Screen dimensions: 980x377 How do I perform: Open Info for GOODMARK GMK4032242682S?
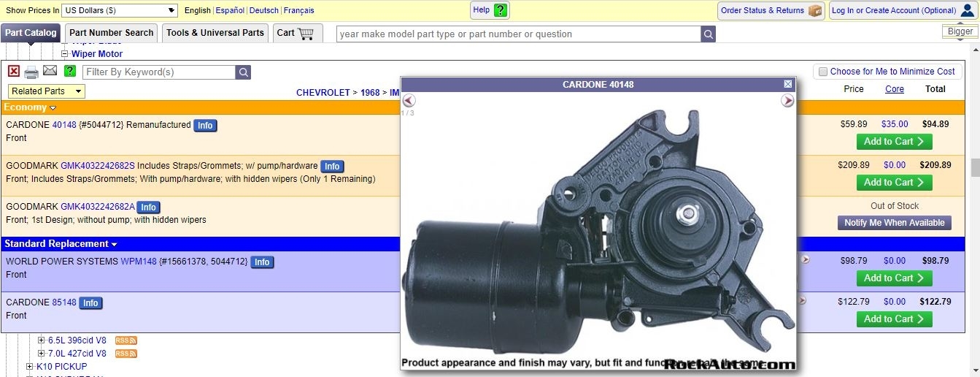coord(332,167)
